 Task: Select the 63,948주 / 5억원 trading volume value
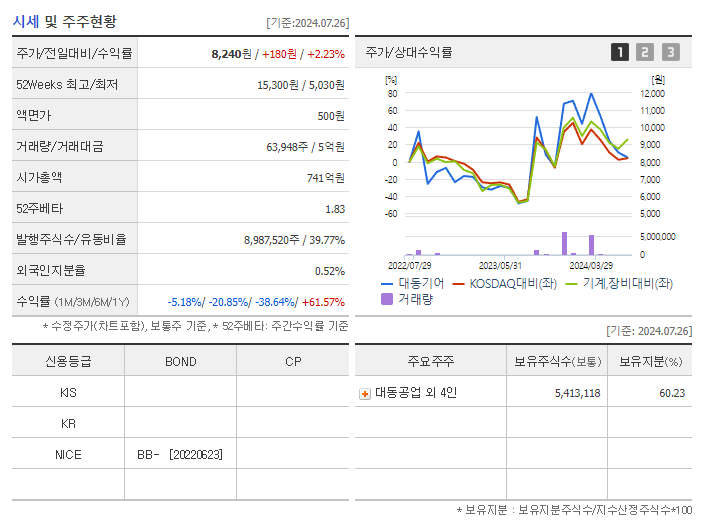[x=305, y=147]
